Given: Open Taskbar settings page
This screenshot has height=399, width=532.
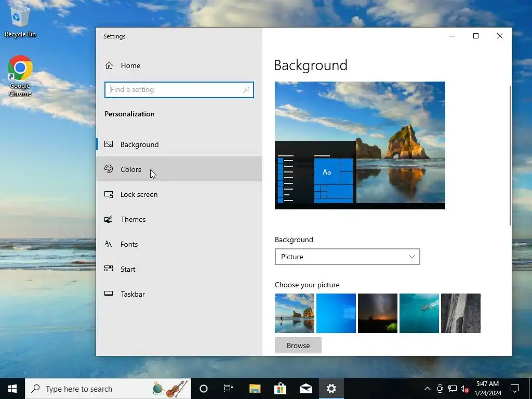Looking at the screenshot, I should point(179,294).
